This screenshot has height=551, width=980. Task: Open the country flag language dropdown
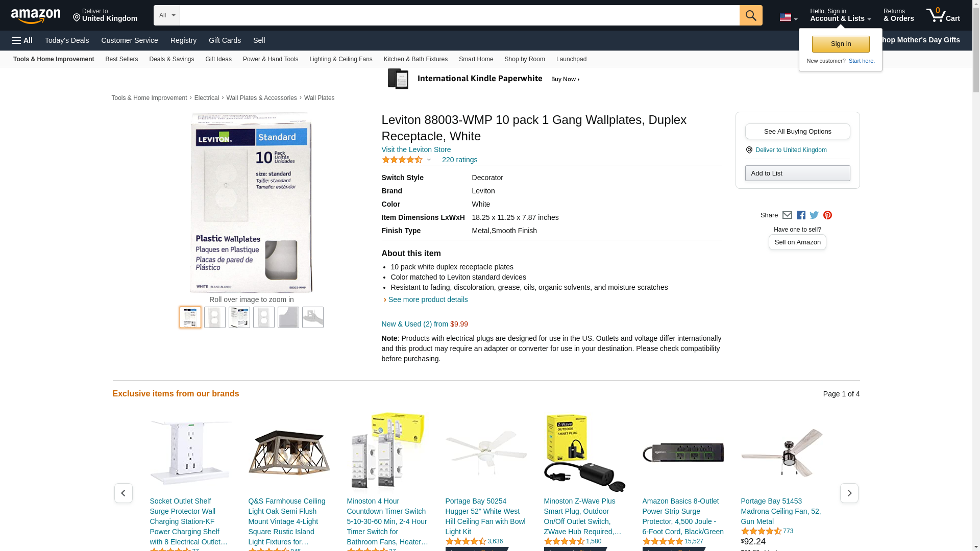click(788, 17)
